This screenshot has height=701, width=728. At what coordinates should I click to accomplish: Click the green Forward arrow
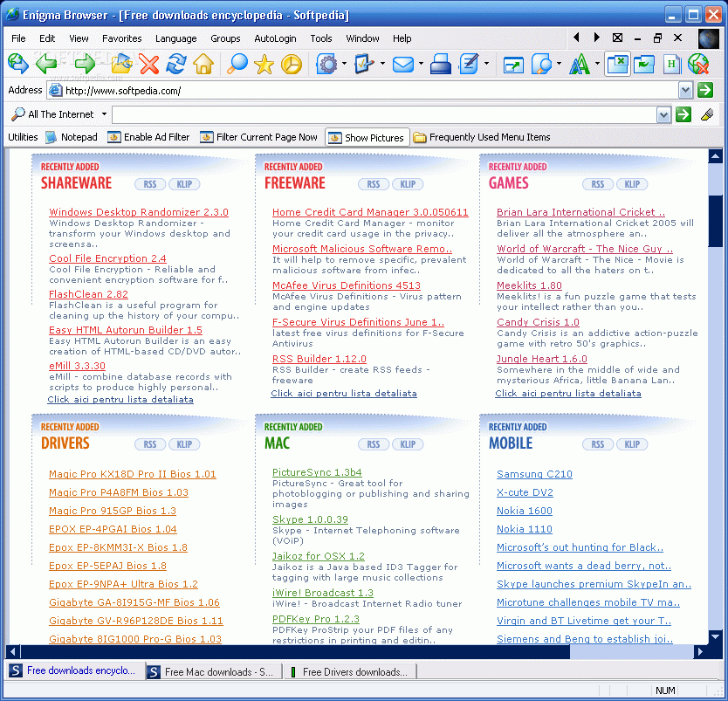pos(85,64)
